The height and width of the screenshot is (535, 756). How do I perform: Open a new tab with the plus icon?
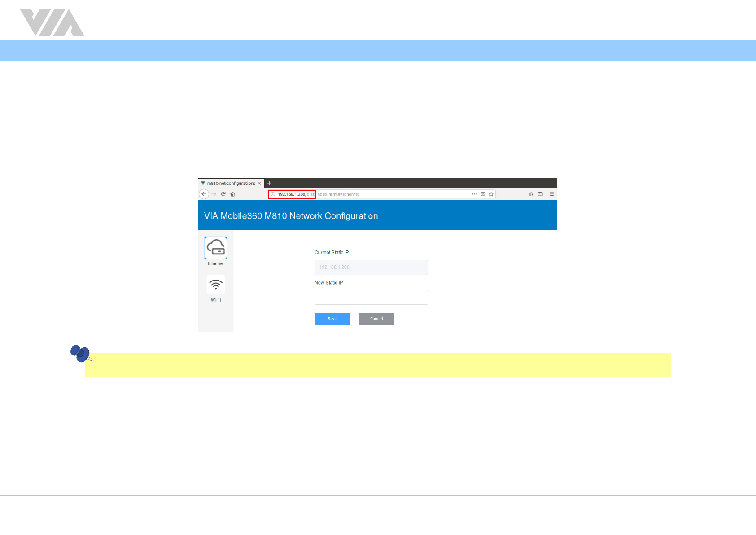coord(269,183)
